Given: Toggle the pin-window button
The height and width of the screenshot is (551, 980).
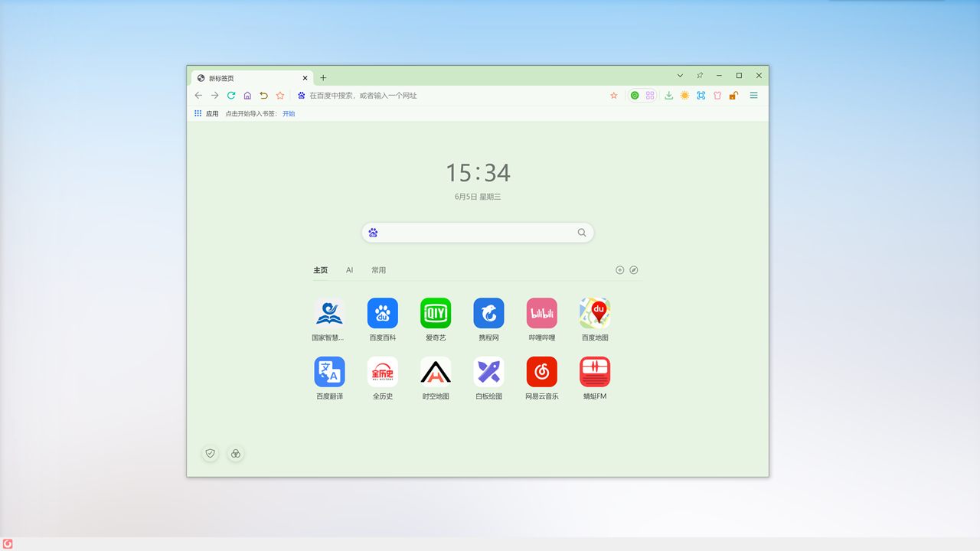Looking at the screenshot, I should [x=699, y=75].
